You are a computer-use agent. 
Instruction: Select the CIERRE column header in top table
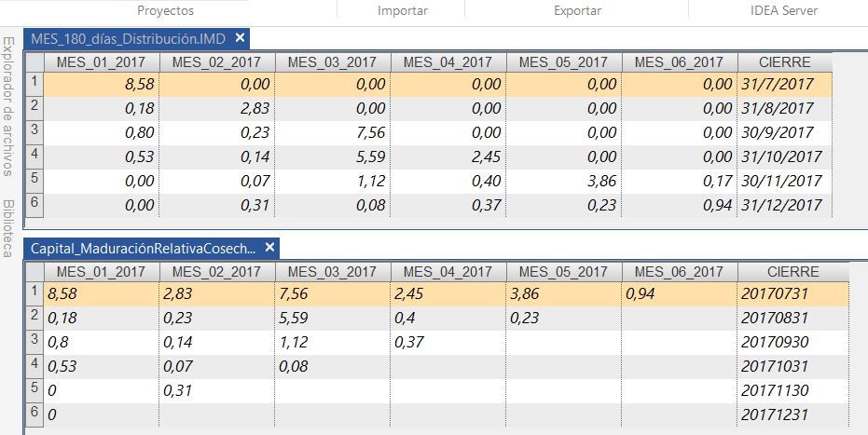point(784,62)
